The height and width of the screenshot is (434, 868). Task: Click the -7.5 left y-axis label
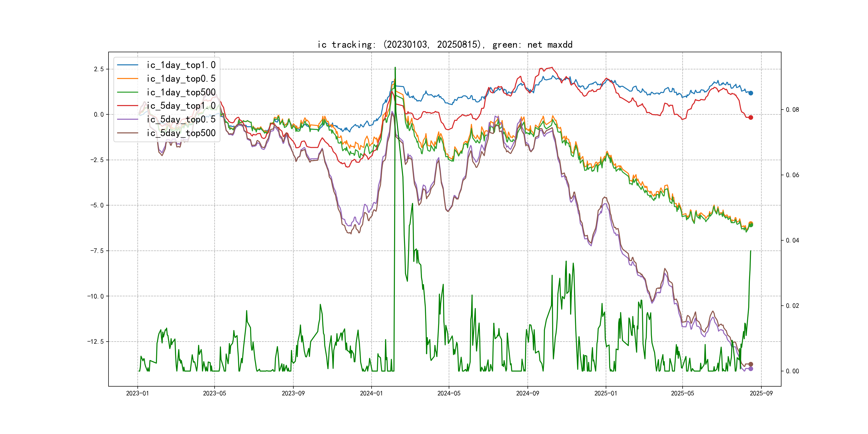(x=97, y=251)
